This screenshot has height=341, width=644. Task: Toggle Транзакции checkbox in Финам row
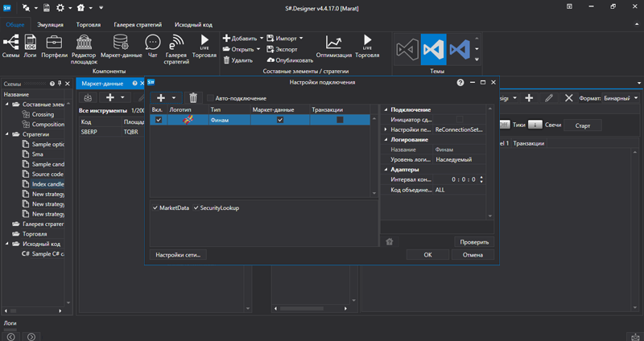pyautogui.click(x=340, y=120)
